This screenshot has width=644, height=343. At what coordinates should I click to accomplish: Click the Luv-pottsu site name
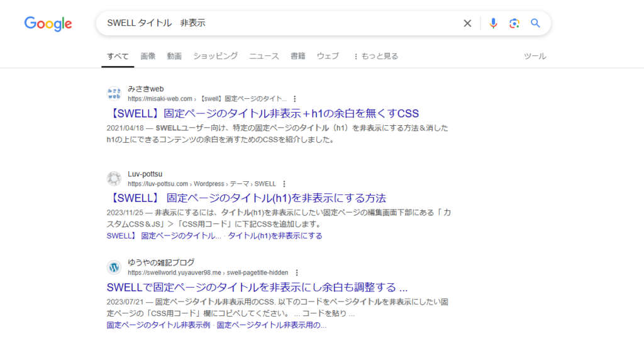pos(145,174)
